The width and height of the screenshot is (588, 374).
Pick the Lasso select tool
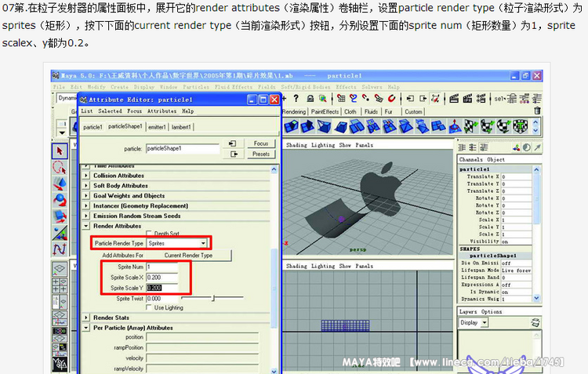coord(60,167)
